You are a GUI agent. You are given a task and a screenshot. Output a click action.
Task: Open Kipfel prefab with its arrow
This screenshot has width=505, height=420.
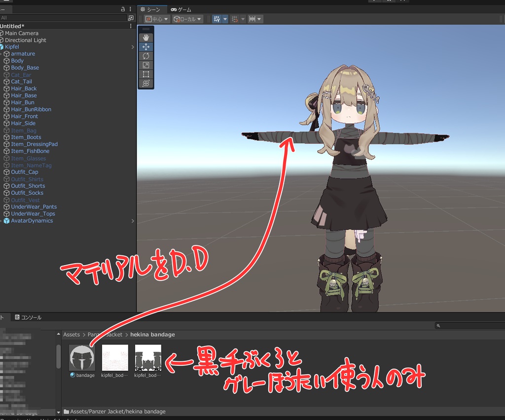tap(133, 47)
